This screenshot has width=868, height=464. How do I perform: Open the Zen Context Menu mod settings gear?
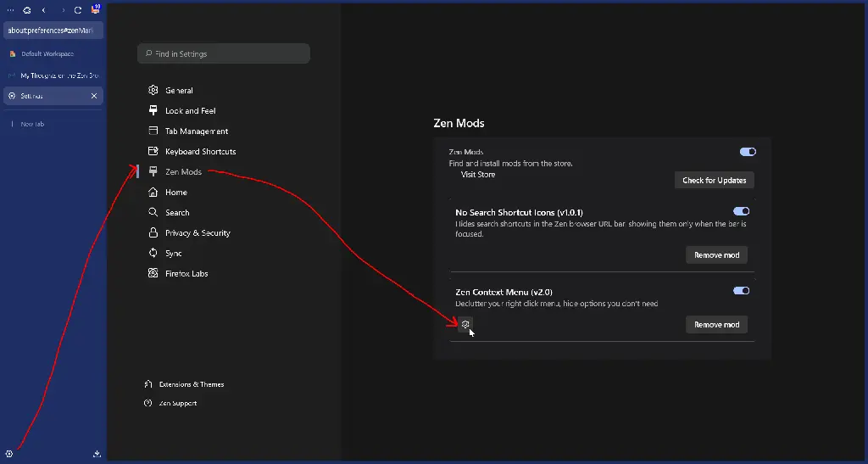click(x=465, y=325)
